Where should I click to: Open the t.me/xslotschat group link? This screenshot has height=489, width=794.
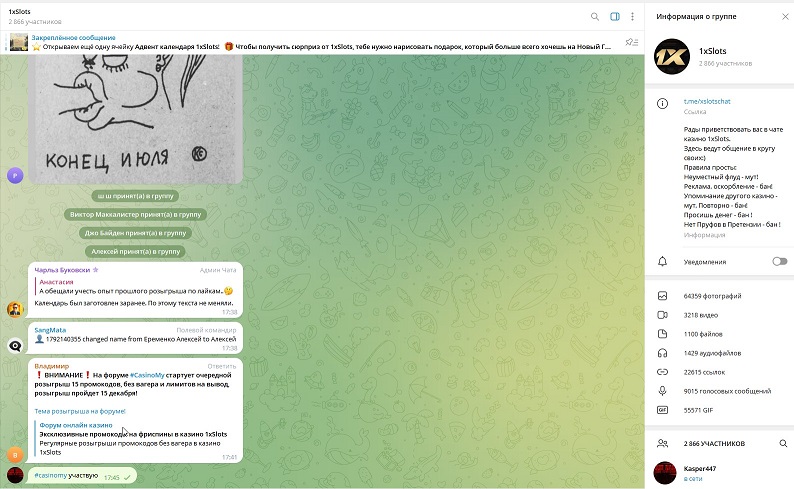(x=707, y=101)
